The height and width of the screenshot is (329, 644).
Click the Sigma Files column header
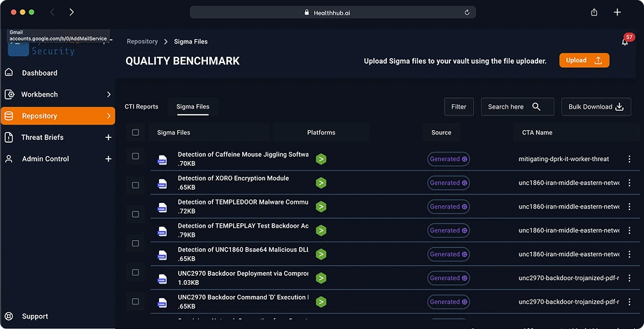pyautogui.click(x=174, y=132)
